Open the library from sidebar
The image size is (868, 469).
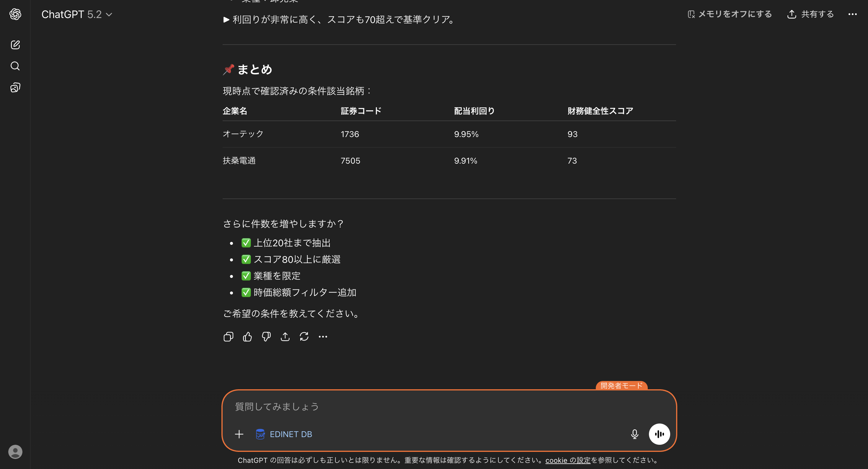15,87
